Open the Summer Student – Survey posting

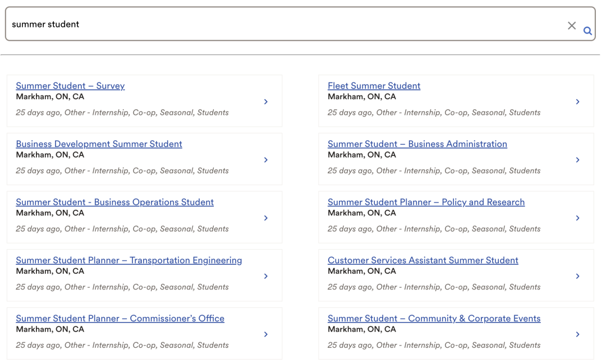(x=70, y=86)
